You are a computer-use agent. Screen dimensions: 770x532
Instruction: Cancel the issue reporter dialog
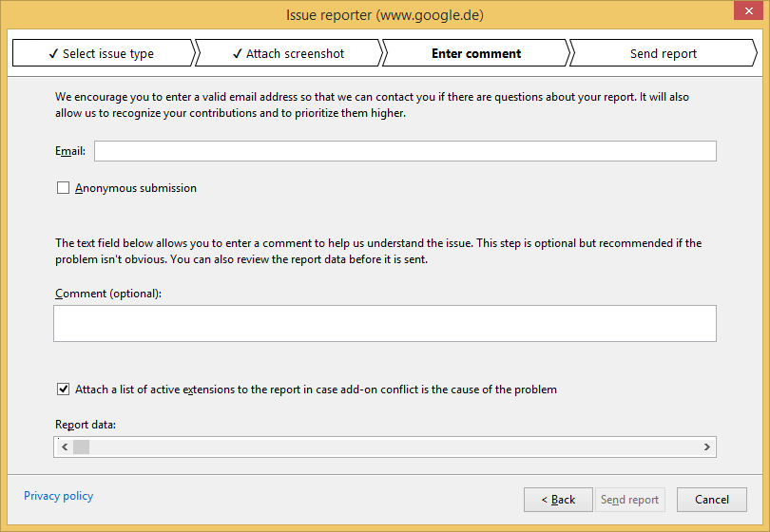712,500
